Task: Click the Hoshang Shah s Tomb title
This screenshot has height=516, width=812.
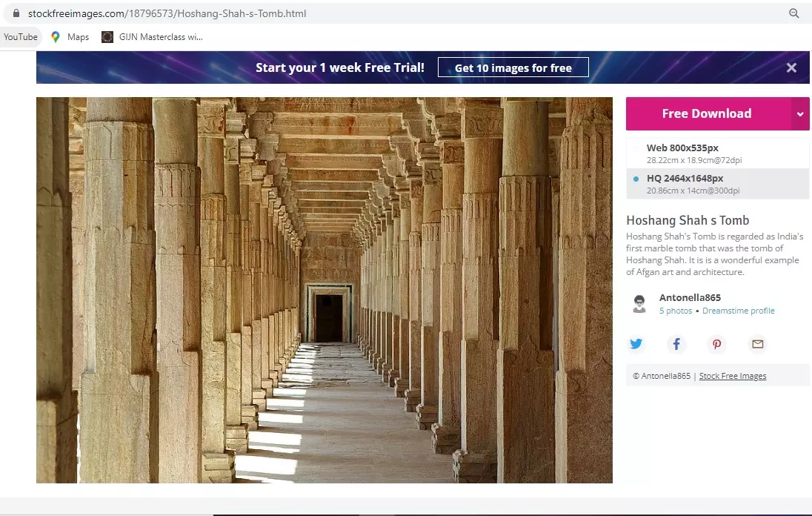Action: (x=688, y=220)
